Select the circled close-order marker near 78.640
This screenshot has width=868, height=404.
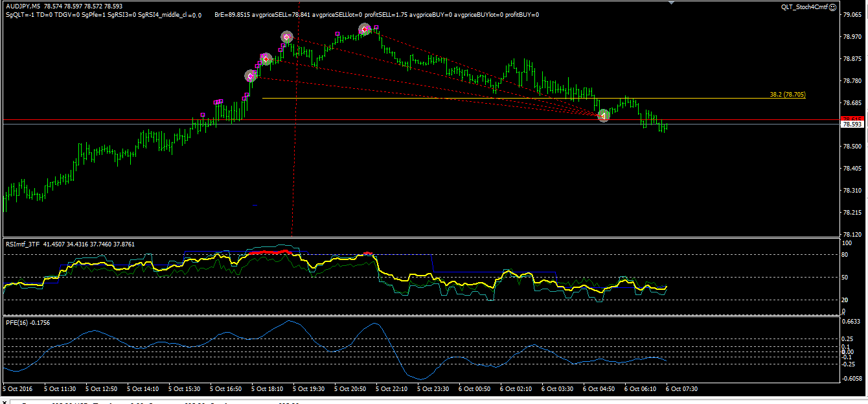[x=603, y=115]
